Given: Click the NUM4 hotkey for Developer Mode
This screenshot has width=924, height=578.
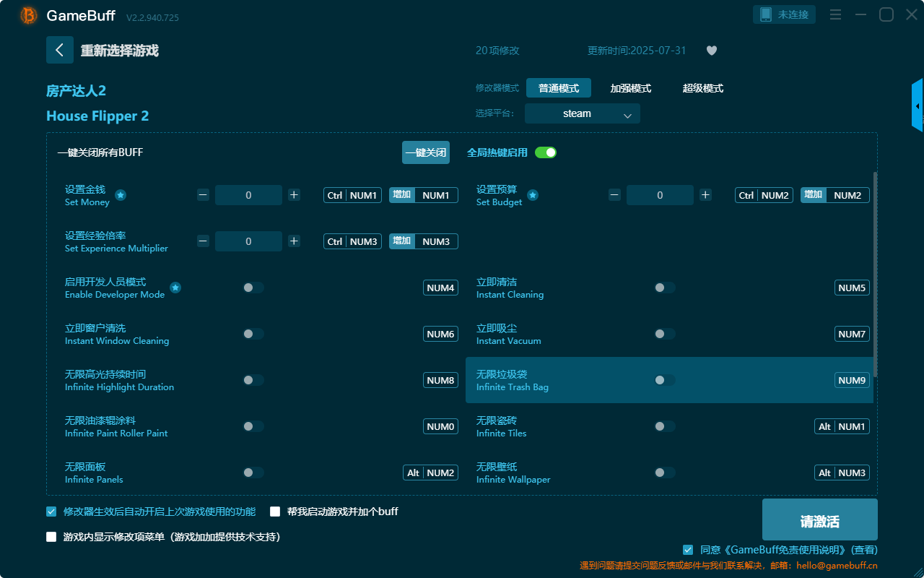Looking at the screenshot, I should [x=440, y=288].
